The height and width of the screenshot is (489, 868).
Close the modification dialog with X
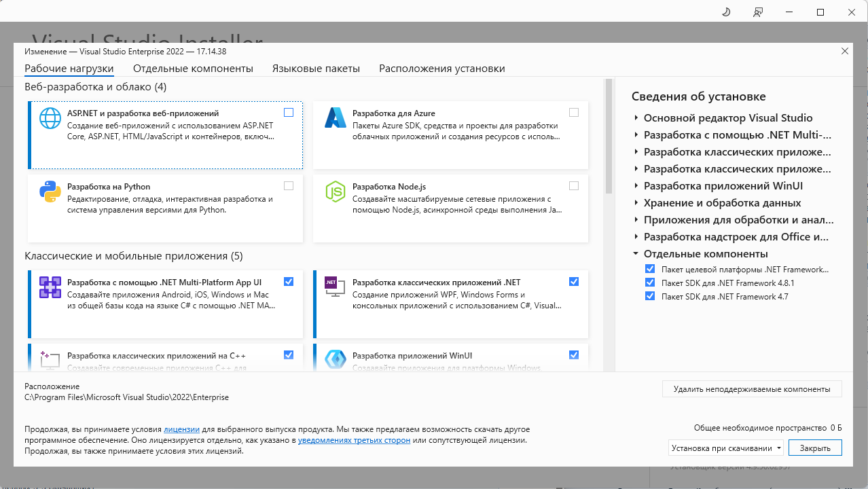(x=845, y=51)
